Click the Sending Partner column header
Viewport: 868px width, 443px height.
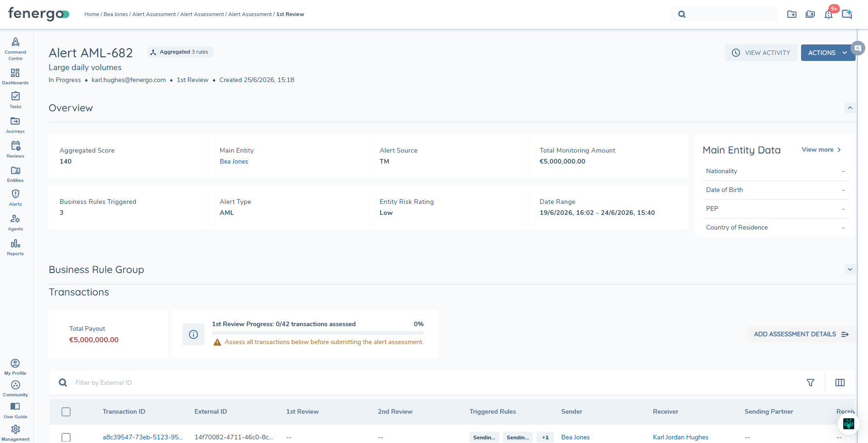768,411
